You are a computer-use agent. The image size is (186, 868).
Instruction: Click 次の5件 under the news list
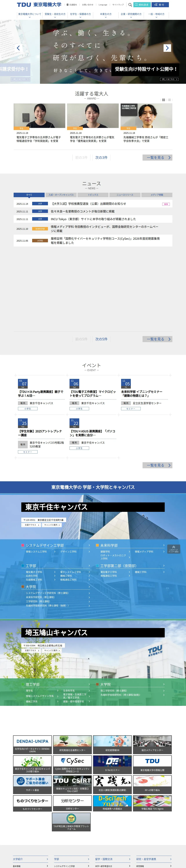click(x=101, y=339)
